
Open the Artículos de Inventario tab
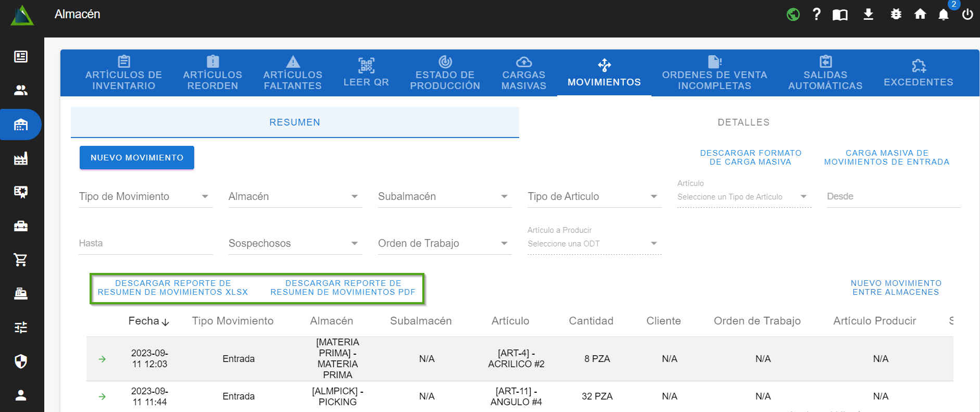tap(123, 73)
